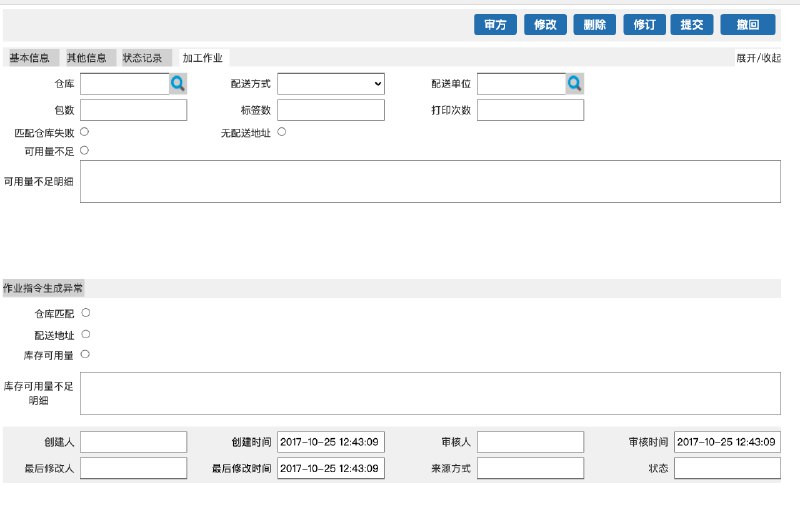The image size is (800, 517).
Task: Select the 无配送地址 radio button
Action: [x=282, y=132]
